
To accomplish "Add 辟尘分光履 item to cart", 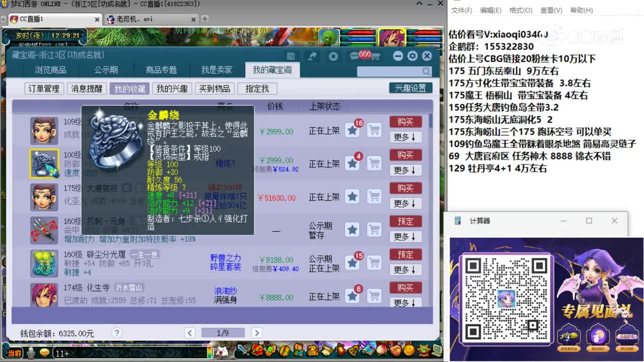I will click(374, 263).
